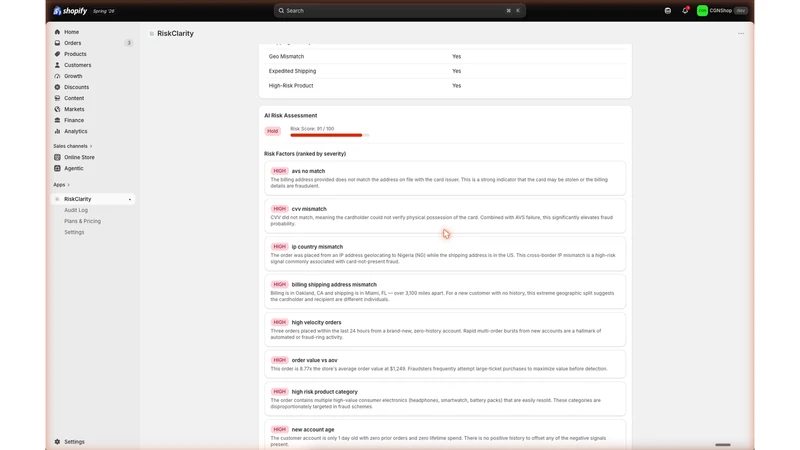The height and width of the screenshot is (450, 800).
Task: Select the cvv mismatch risk factor
Action: coord(445,216)
